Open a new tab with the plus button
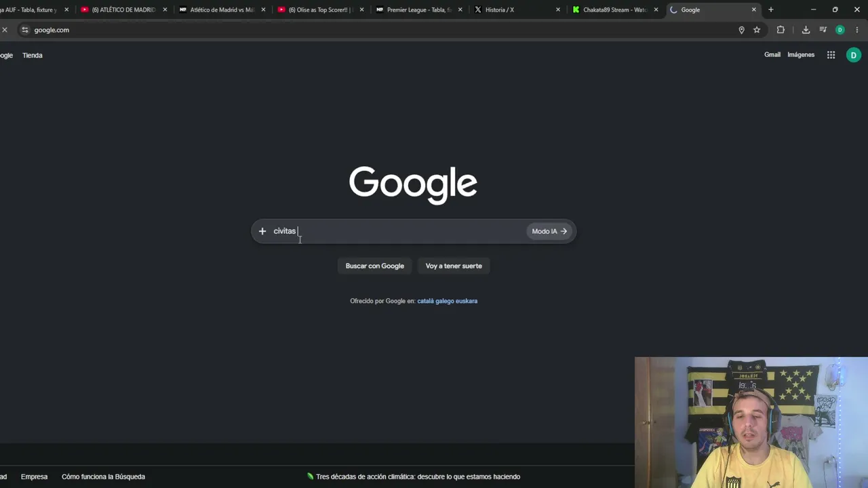Viewport: 868px width, 488px height. 771,9
